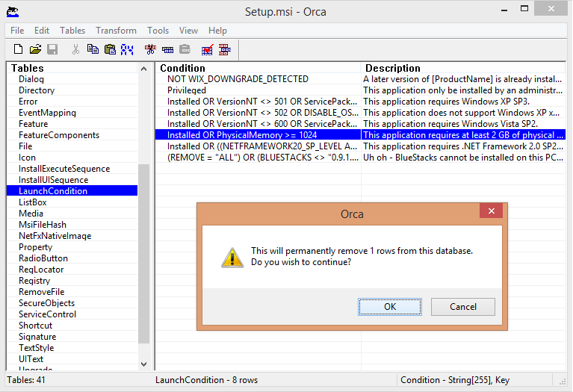Click the Find binoculars-style toolbar icon

pos(127,49)
